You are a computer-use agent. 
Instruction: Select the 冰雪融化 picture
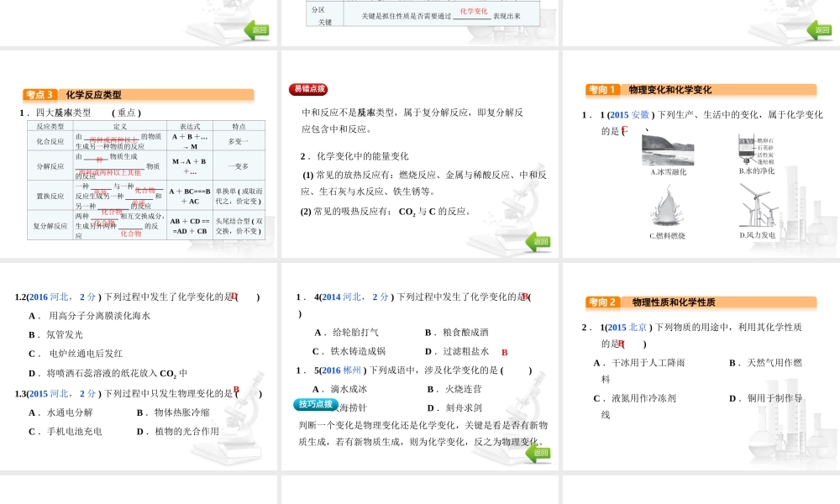click(668, 150)
